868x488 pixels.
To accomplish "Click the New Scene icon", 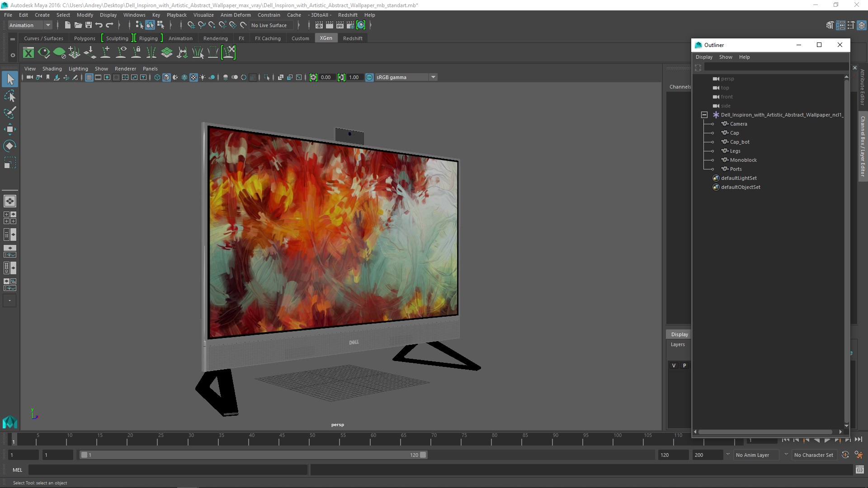I will coord(67,25).
